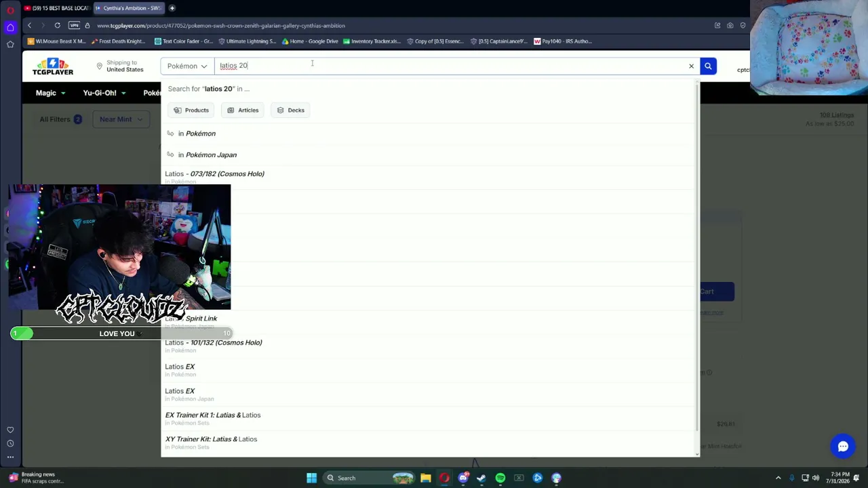This screenshot has height=488, width=868.
Task: Take a snapshot with the camera icon
Action: [730, 26]
